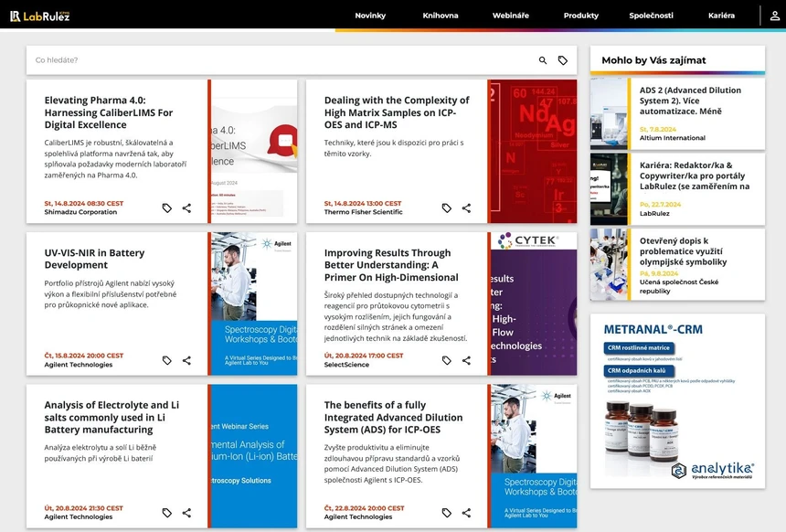Click Li-ion Battery blue webinar thumbnail
This screenshot has width=786, height=532.
[254, 456]
